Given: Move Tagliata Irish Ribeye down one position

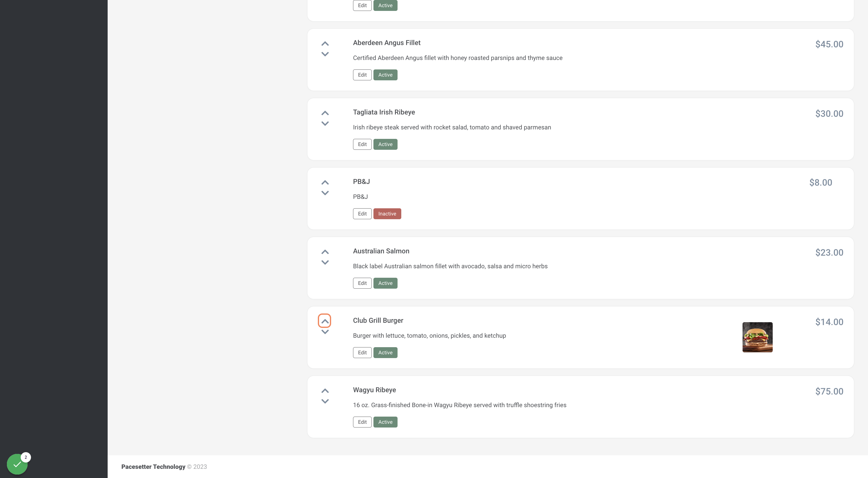Looking at the screenshot, I should pyautogui.click(x=325, y=124).
